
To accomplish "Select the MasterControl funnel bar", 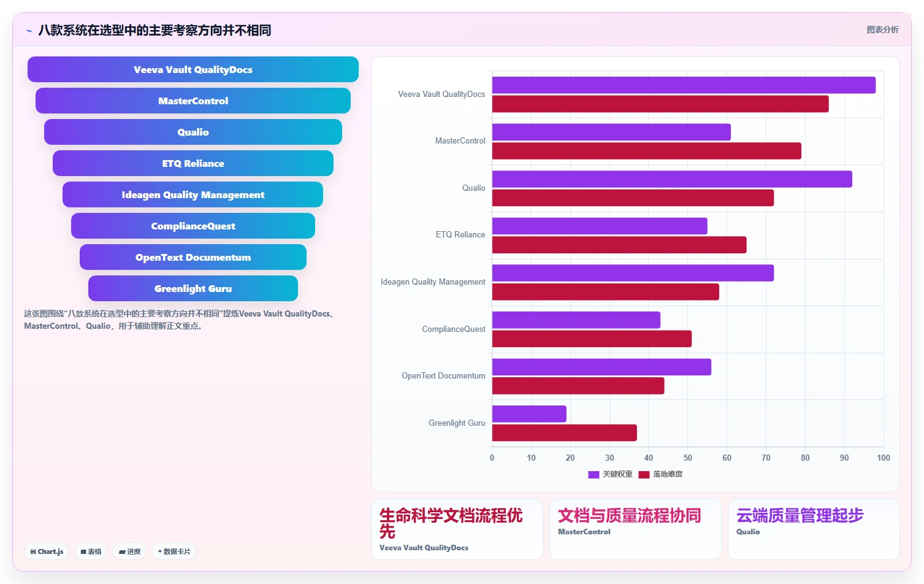I will click(x=193, y=101).
